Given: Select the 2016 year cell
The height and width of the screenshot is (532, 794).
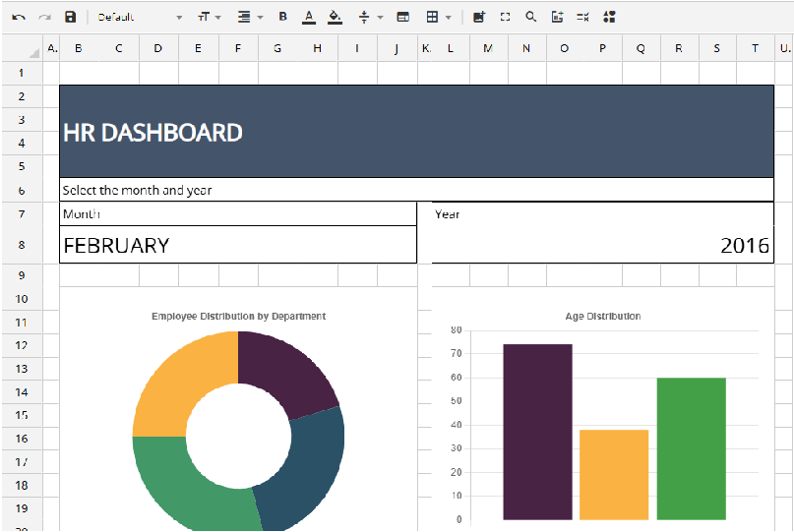Looking at the screenshot, I should click(602, 245).
